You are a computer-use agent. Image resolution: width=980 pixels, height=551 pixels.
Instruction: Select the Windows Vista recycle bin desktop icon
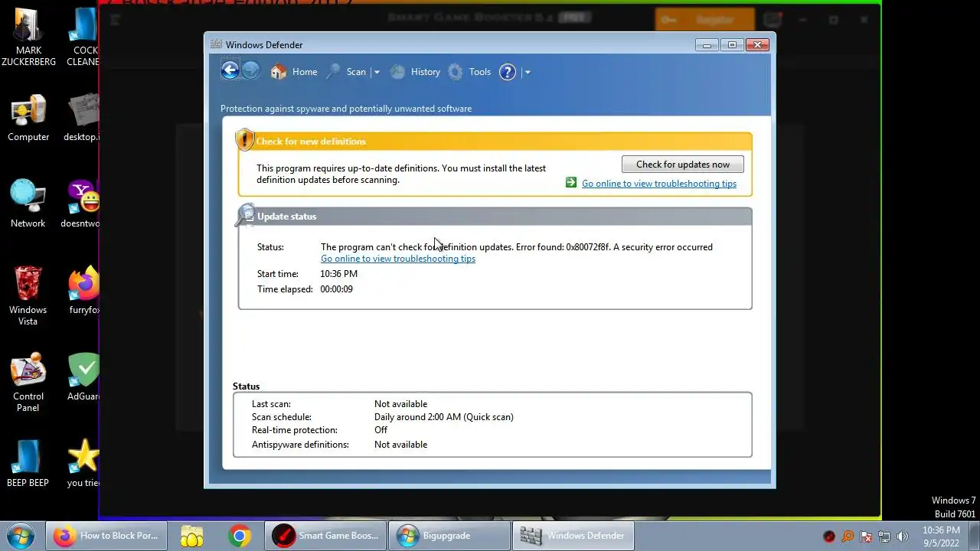tap(28, 295)
